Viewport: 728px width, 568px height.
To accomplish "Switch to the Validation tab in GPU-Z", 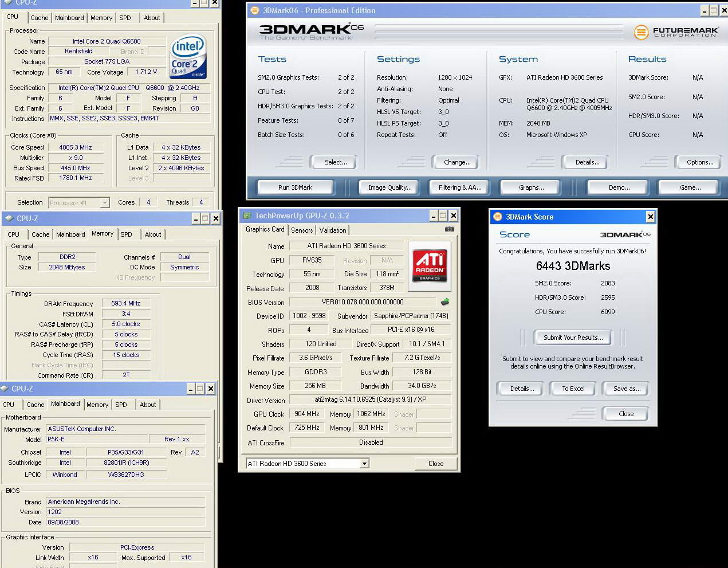I will (x=333, y=230).
